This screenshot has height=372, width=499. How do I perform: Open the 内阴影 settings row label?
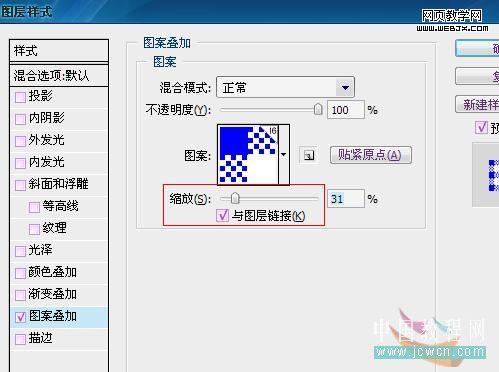pos(46,118)
